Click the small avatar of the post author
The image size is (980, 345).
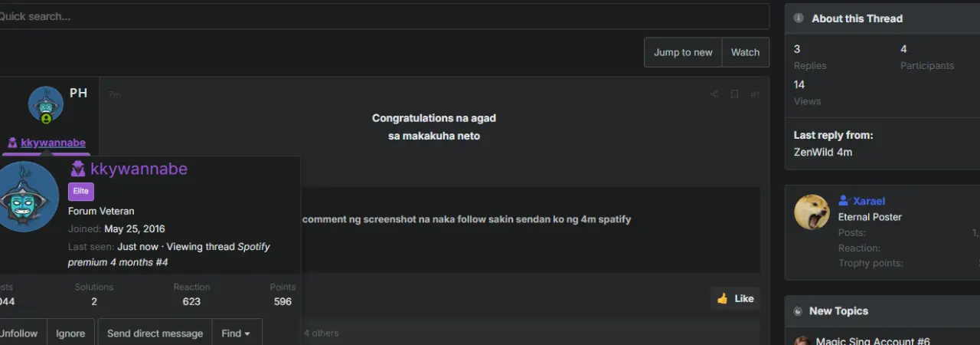[46, 104]
